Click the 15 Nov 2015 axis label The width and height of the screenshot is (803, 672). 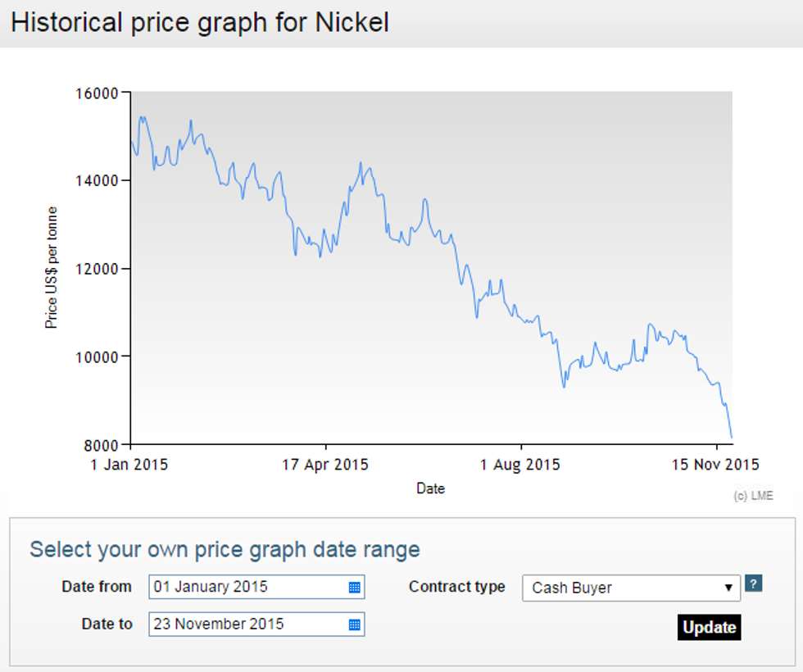pos(715,465)
